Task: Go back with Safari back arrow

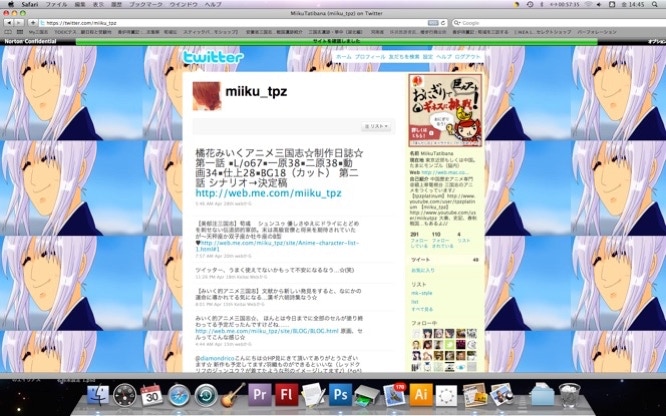Action: [x=9, y=23]
